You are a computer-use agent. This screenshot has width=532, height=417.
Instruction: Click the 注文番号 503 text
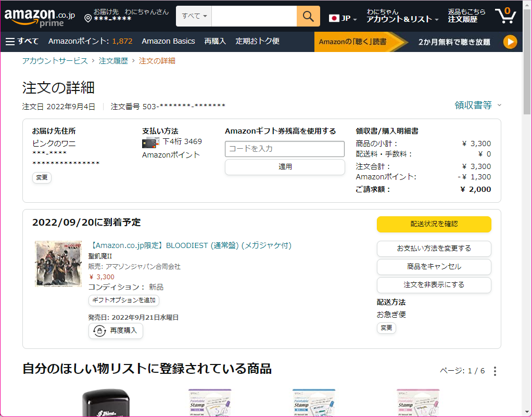click(168, 107)
